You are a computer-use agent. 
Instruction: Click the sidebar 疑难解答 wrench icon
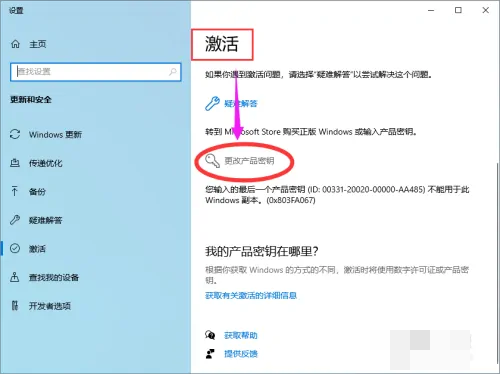click(15, 220)
